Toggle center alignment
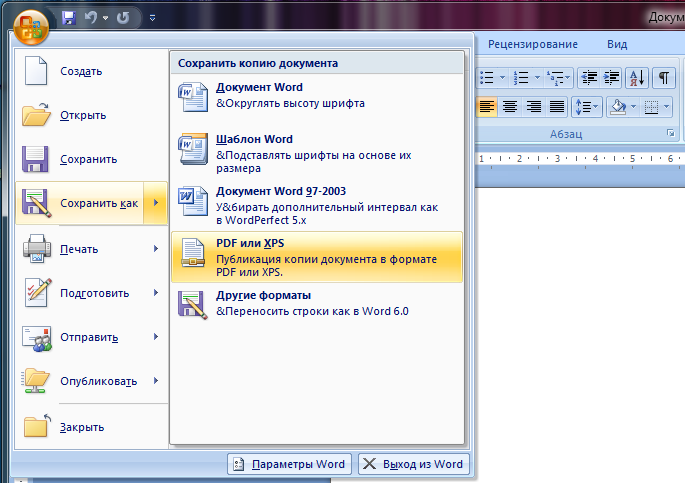The image size is (685, 483). [x=510, y=107]
